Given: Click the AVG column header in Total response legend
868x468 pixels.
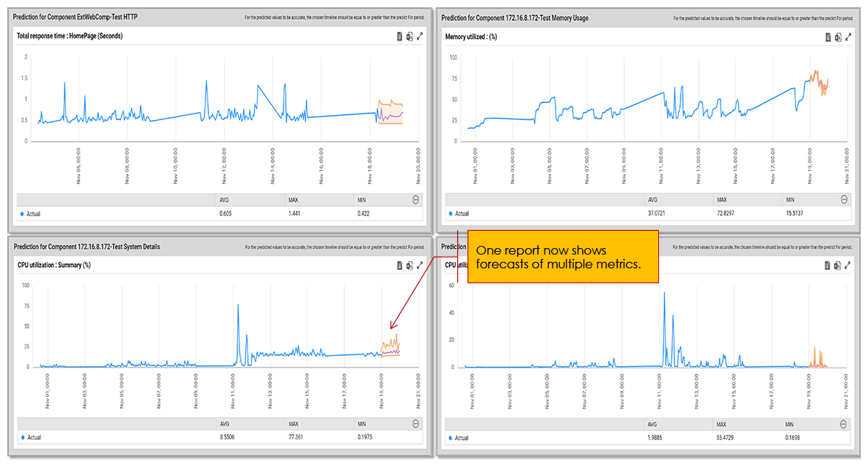Looking at the screenshot, I should pos(224,200).
